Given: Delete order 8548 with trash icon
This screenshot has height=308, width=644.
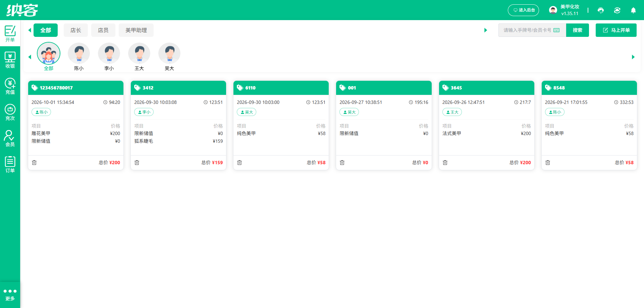Looking at the screenshot, I should 548,163.
